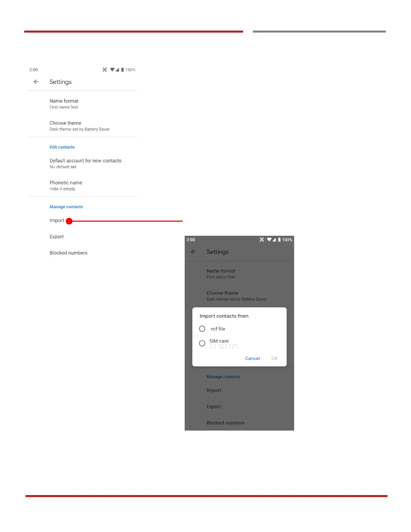
Task: Tap Export in dimmed right screen
Action: [214, 407]
